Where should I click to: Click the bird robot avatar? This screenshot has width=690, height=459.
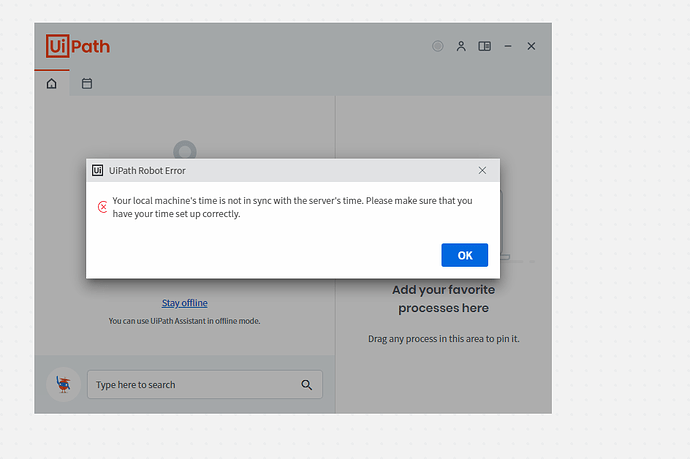(64, 384)
